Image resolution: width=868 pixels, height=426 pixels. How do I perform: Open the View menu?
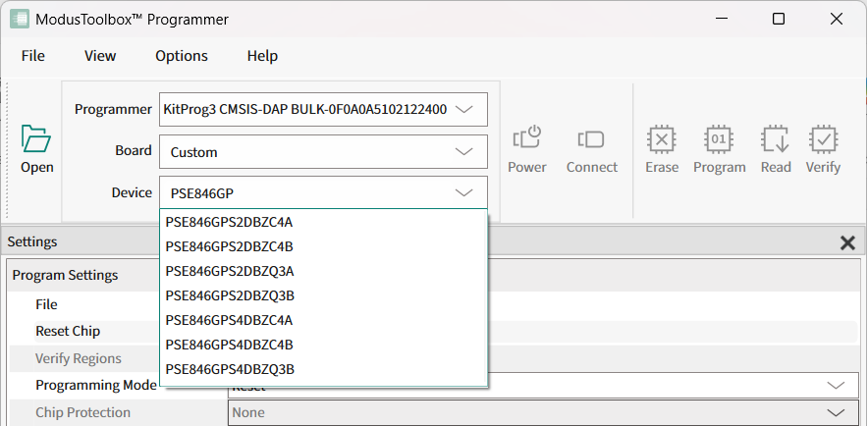100,56
